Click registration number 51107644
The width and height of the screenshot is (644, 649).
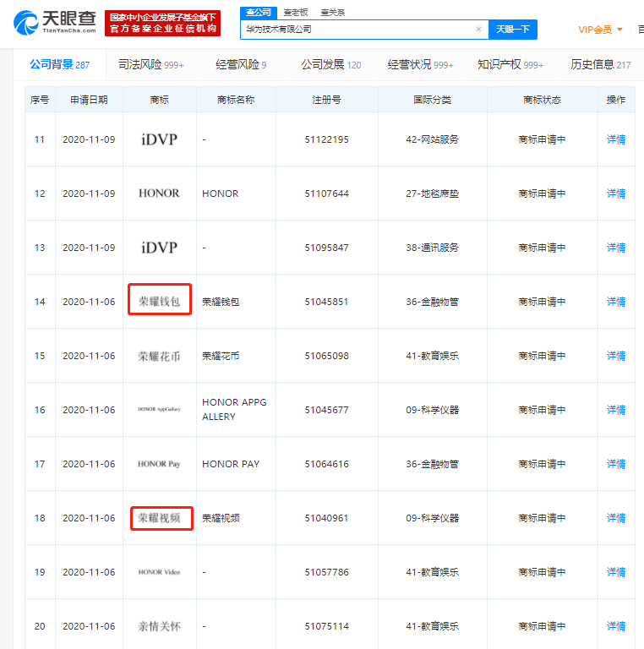coord(326,194)
